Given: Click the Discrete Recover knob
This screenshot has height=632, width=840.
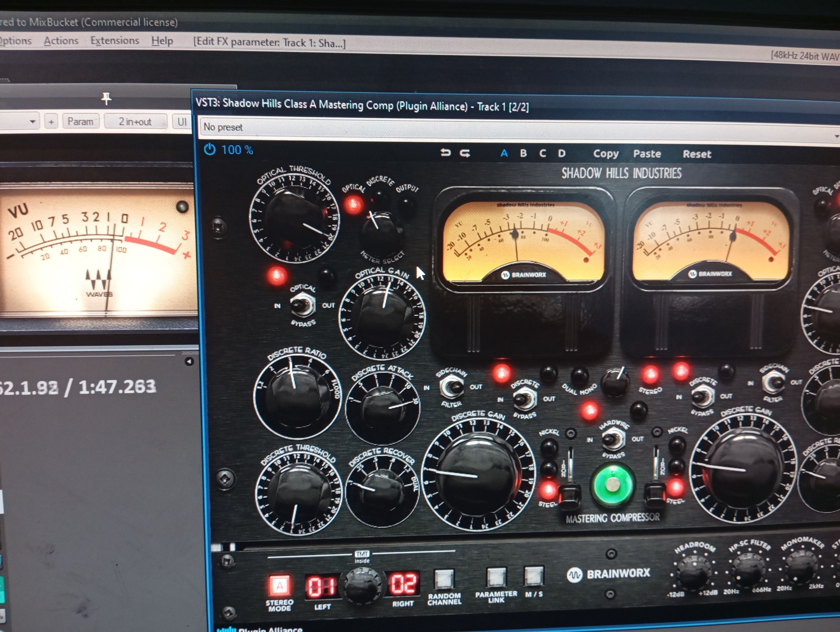Looking at the screenshot, I should [382, 489].
